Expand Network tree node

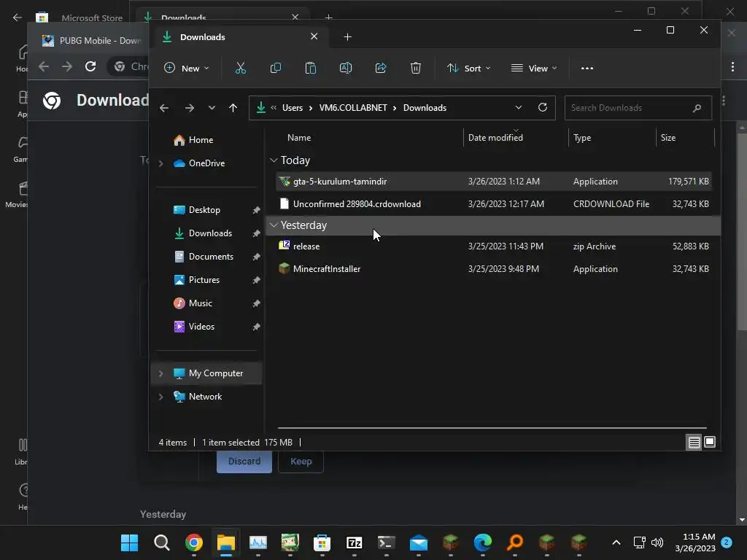161,397
